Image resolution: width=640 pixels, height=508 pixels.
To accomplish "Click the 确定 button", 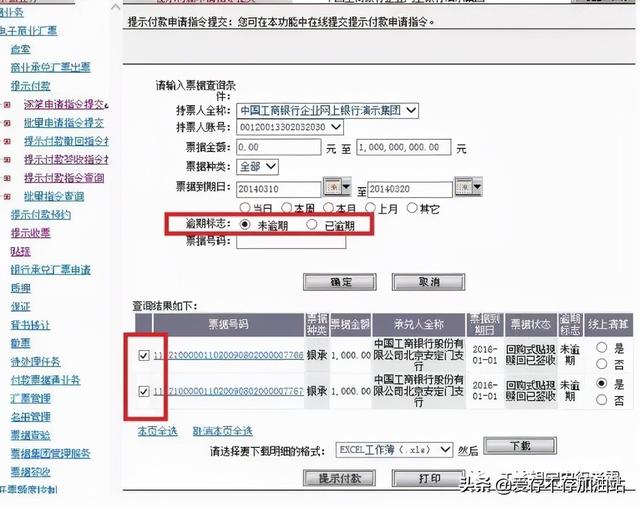I will click(x=340, y=282).
